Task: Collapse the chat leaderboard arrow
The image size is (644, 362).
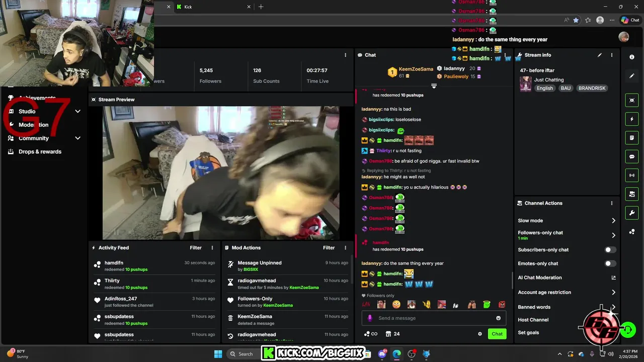Action: pos(434,86)
